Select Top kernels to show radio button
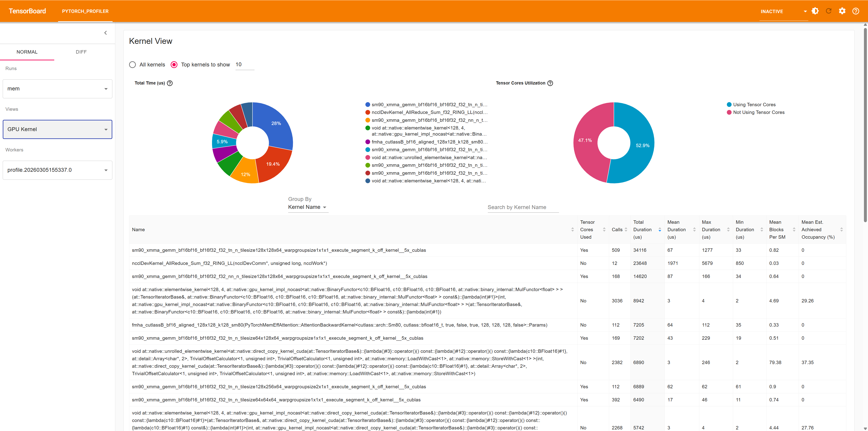This screenshot has width=868, height=431. click(x=174, y=65)
